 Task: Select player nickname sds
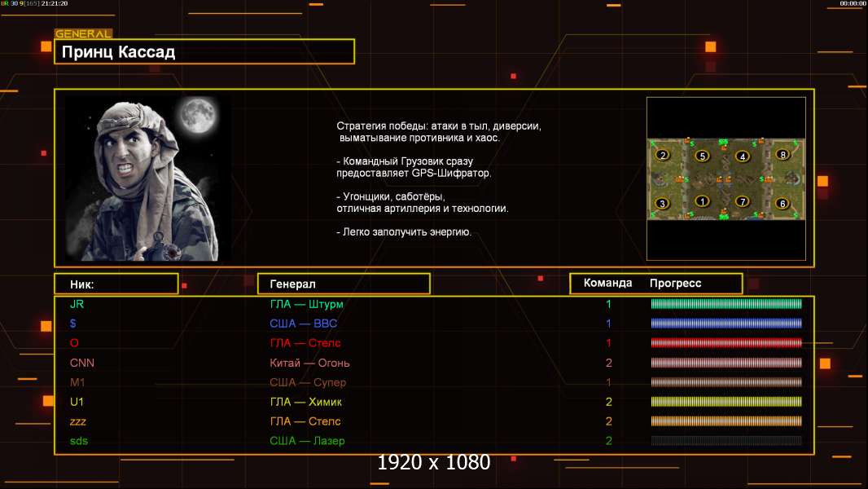coord(79,441)
